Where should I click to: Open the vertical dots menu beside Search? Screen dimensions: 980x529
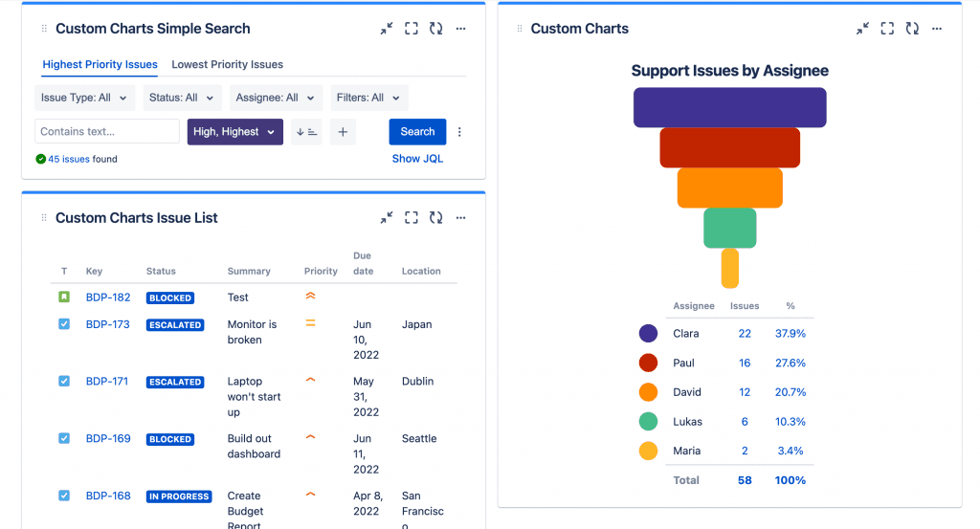459,132
